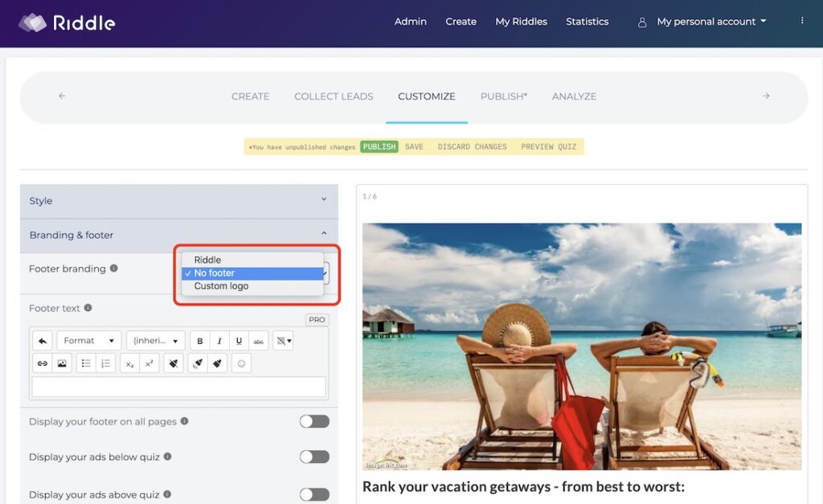Click the Riddle logo

pos(67,23)
